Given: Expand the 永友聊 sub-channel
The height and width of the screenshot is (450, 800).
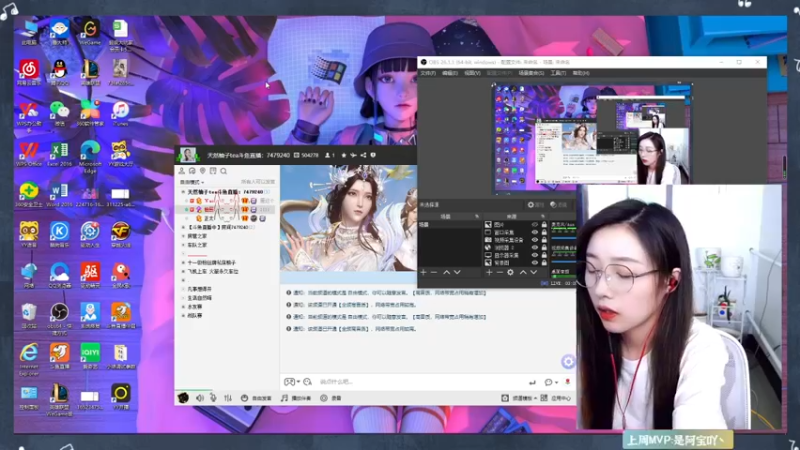Looking at the screenshot, I should [x=183, y=307].
